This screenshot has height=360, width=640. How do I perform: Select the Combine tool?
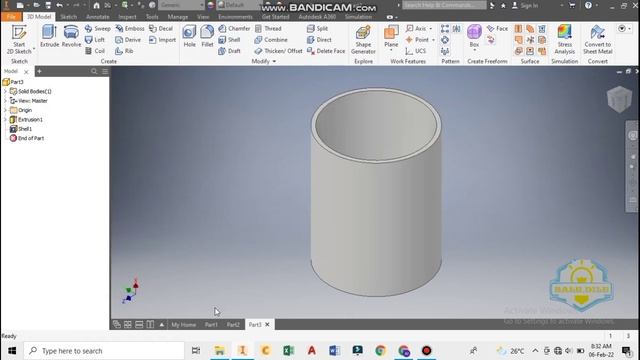tap(271, 40)
